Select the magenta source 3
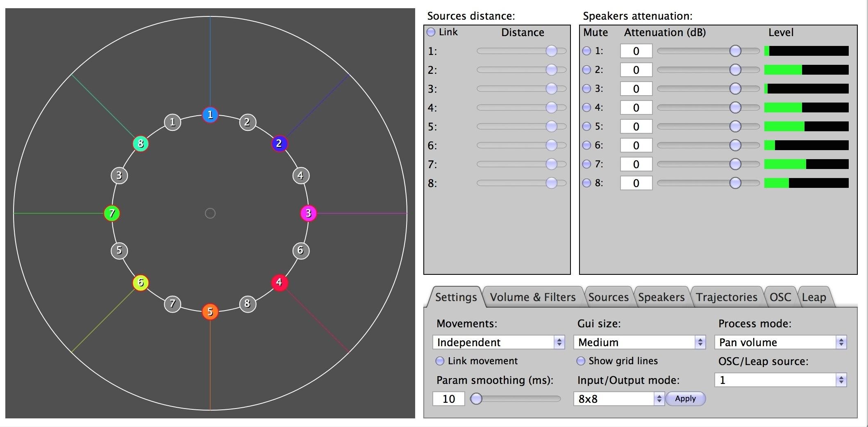 coord(308,213)
